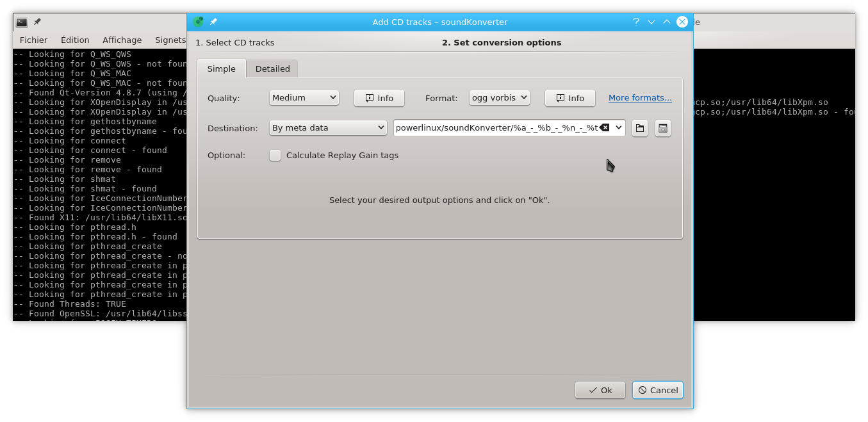Image resolution: width=868 pixels, height=422 pixels.
Task: Click the terminal line '-- Looking for remove - found'
Action: pos(88,170)
